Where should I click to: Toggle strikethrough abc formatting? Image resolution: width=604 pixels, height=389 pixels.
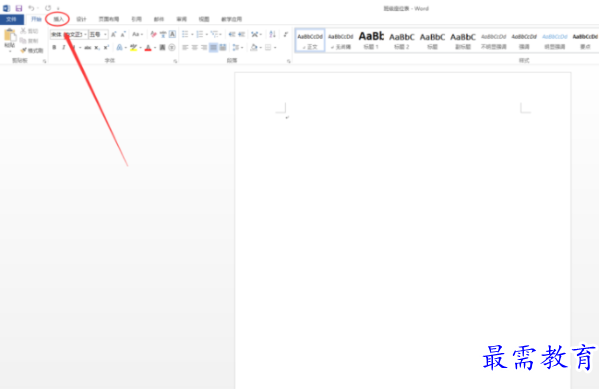pyautogui.click(x=88, y=48)
